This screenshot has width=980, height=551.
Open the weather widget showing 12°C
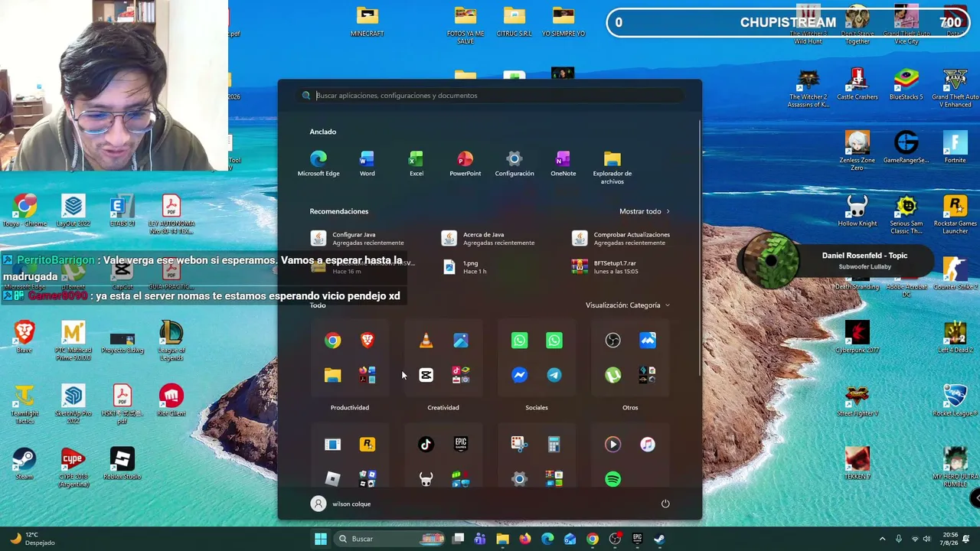[x=31, y=539]
